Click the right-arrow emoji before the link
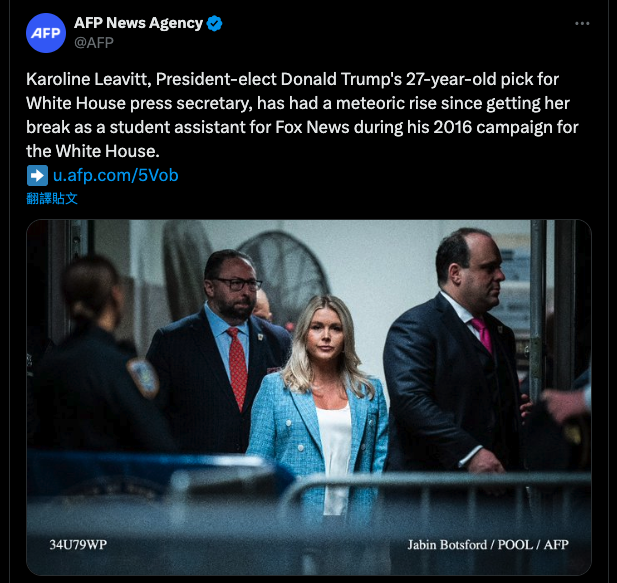The width and height of the screenshot is (617, 583). tap(37, 175)
